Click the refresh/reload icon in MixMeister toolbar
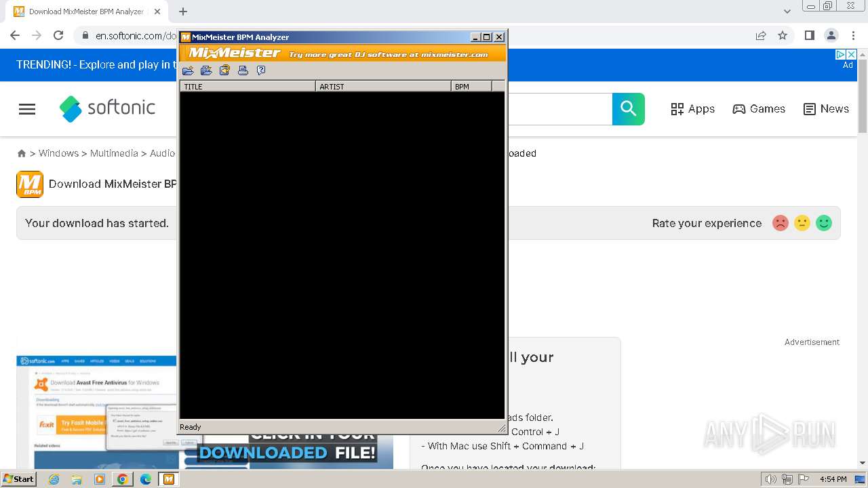The width and height of the screenshot is (868, 488). 224,70
